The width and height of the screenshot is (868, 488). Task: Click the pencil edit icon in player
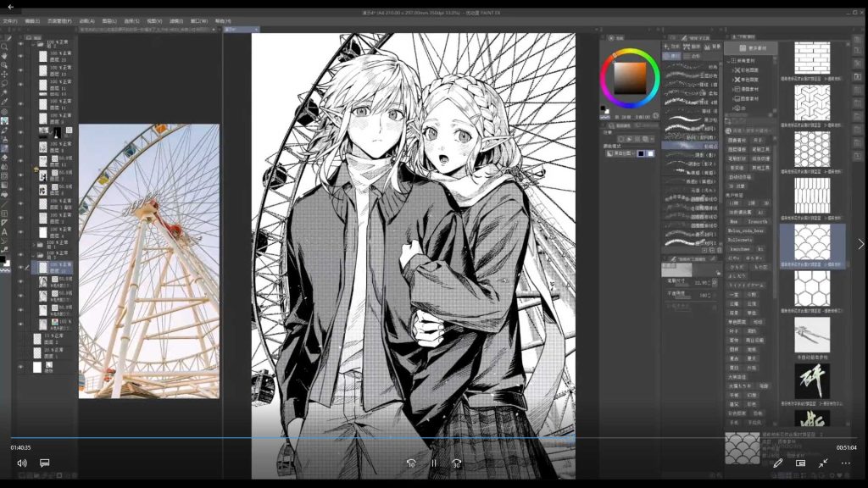click(x=778, y=463)
